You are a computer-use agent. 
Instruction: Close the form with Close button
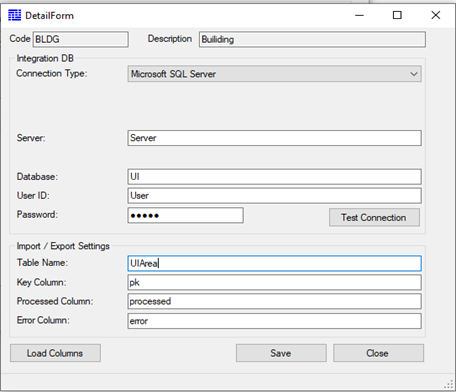378,353
